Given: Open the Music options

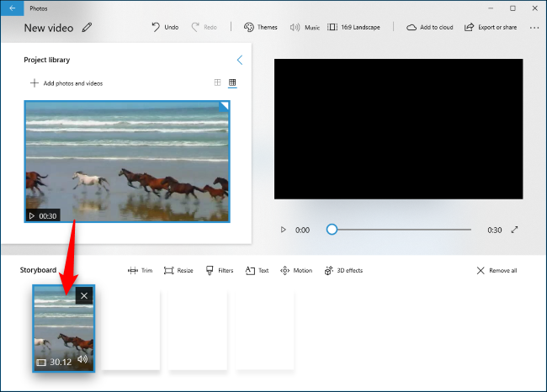Looking at the screenshot, I should (305, 27).
